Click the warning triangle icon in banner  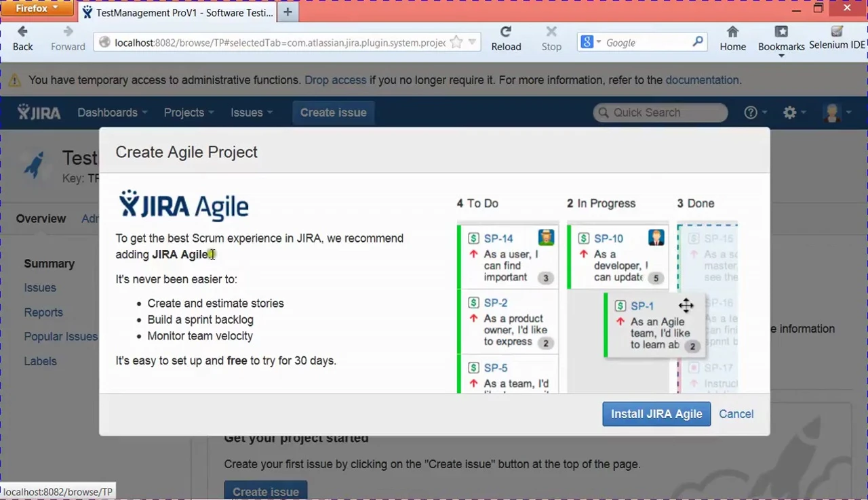14,81
